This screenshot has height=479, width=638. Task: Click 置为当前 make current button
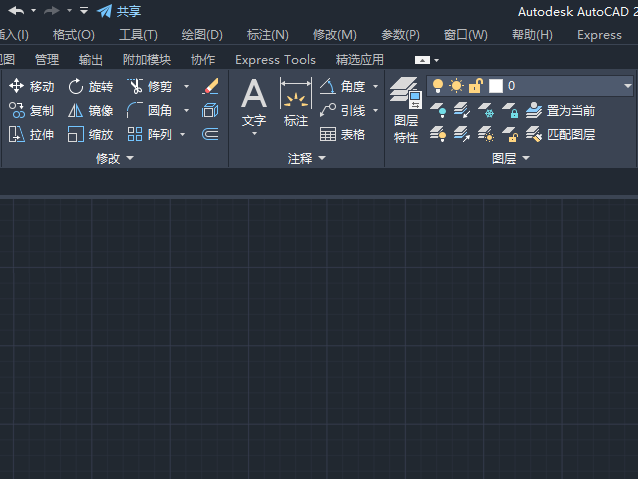[x=560, y=110]
